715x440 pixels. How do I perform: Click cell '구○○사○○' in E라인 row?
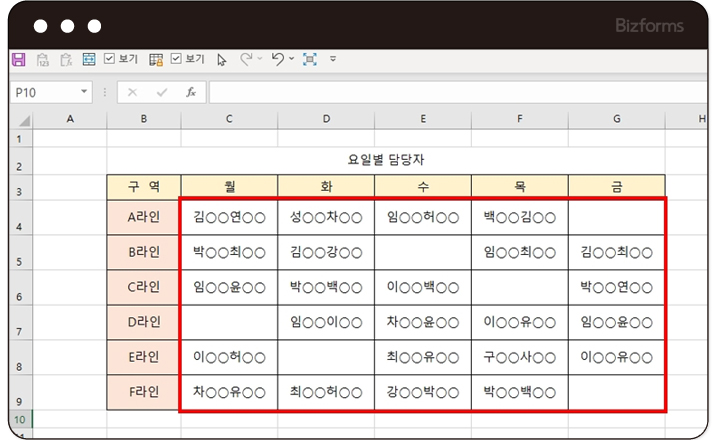pyautogui.click(x=520, y=357)
